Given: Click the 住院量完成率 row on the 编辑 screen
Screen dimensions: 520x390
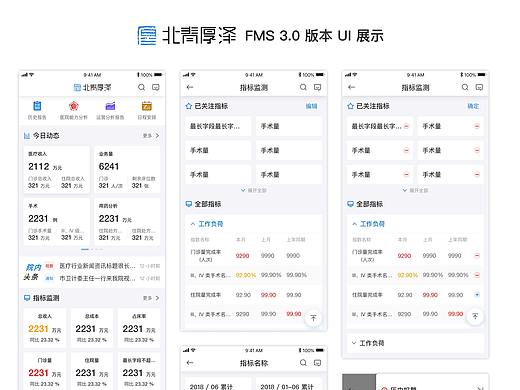Looking at the screenshot, I should [254, 295].
